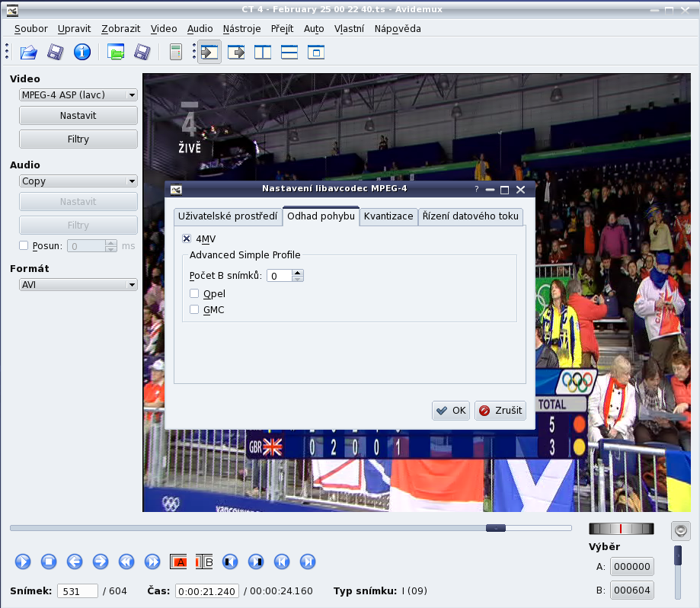
Task: Jump to the last frame
Action: [308, 562]
